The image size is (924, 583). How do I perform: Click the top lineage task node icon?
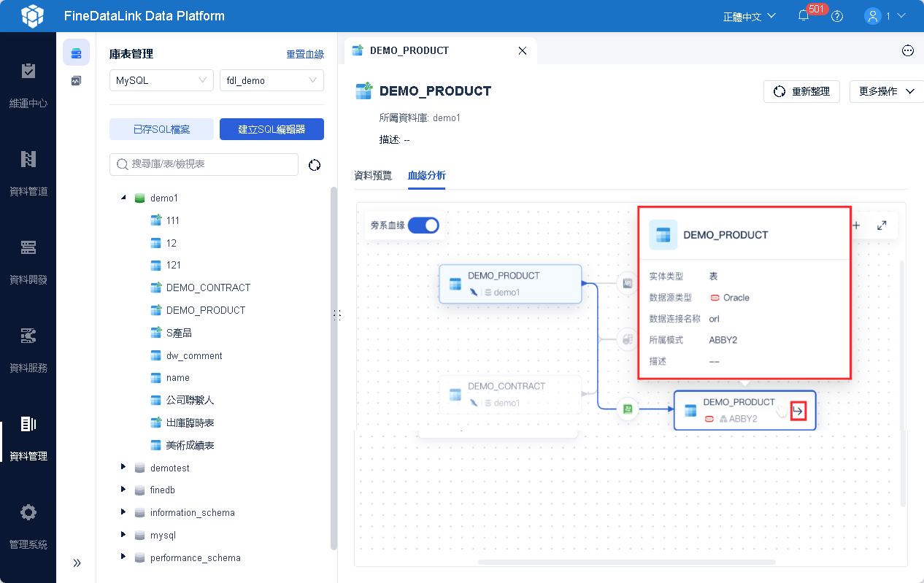(x=627, y=283)
